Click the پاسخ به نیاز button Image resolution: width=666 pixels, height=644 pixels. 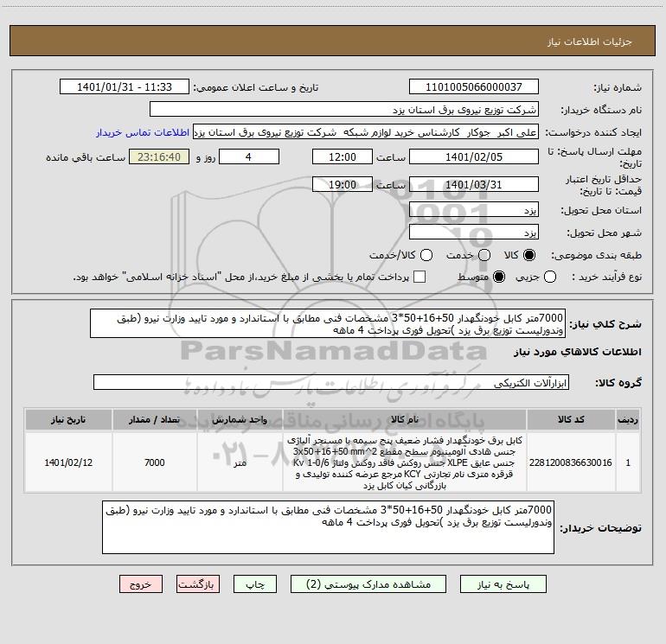tap(503, 584)
